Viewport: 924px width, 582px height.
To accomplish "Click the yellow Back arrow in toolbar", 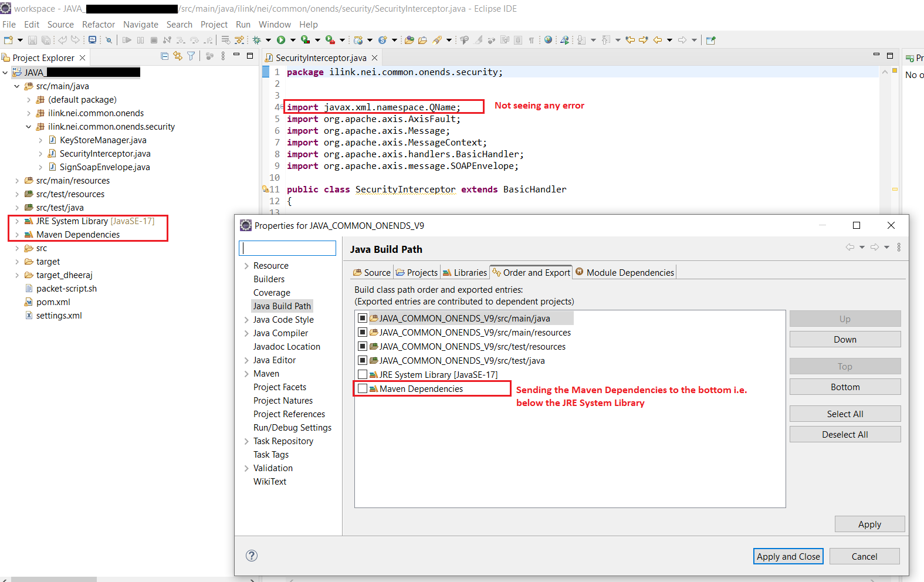I will click(x=658, y=40).
